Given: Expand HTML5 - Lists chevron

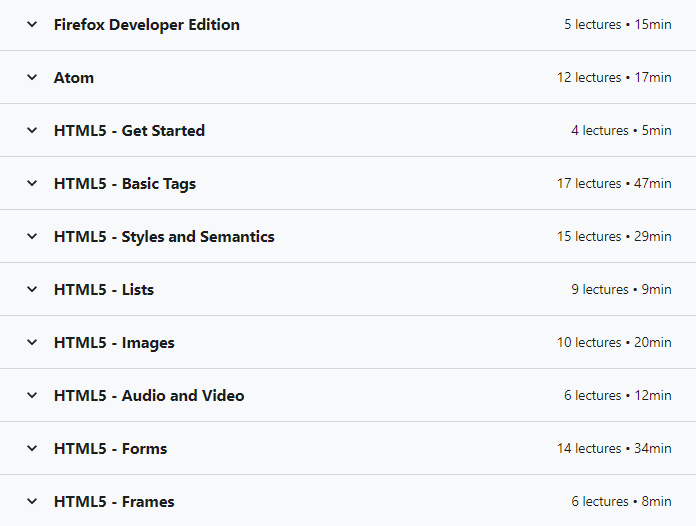Looking at the screenshot, I should click(x=32, y=289).
